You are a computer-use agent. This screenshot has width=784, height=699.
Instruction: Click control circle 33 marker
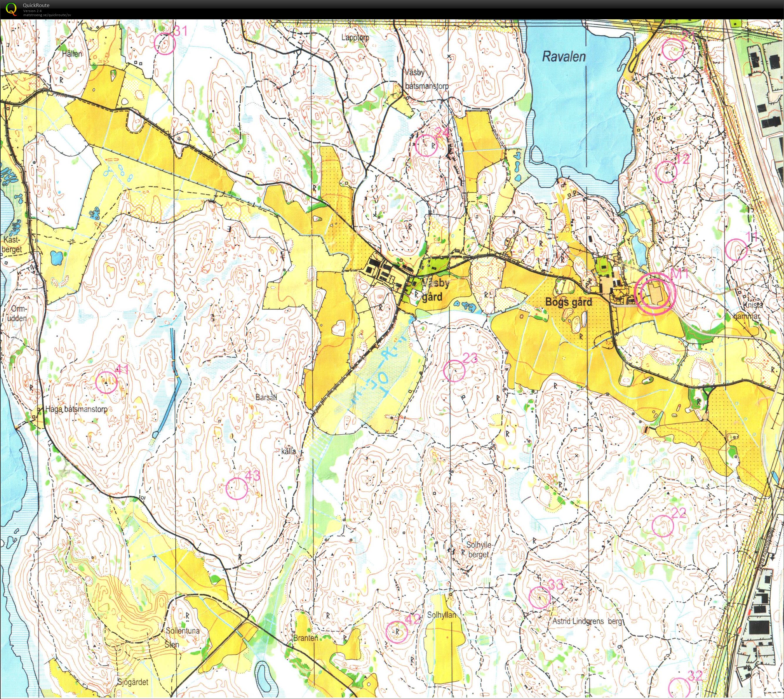click(540, 598)
